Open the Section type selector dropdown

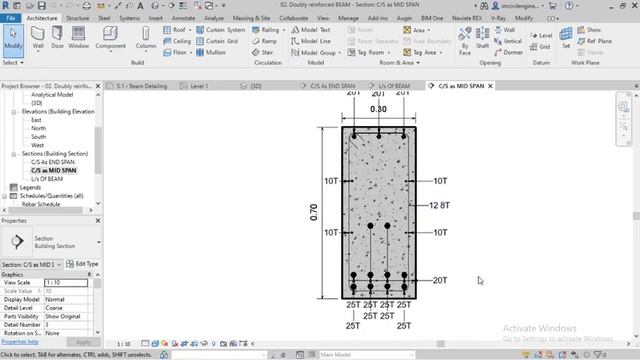click(x=99, y=242)
